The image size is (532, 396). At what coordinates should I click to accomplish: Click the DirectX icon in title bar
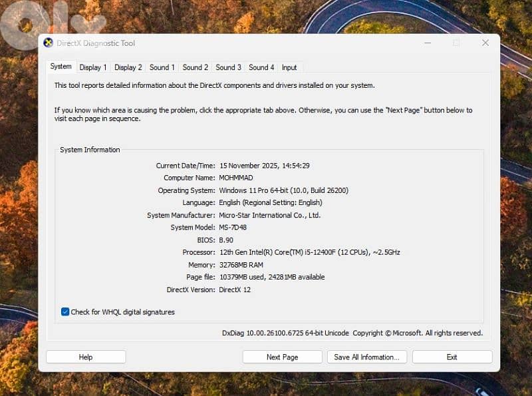click(x=48, y=43)
